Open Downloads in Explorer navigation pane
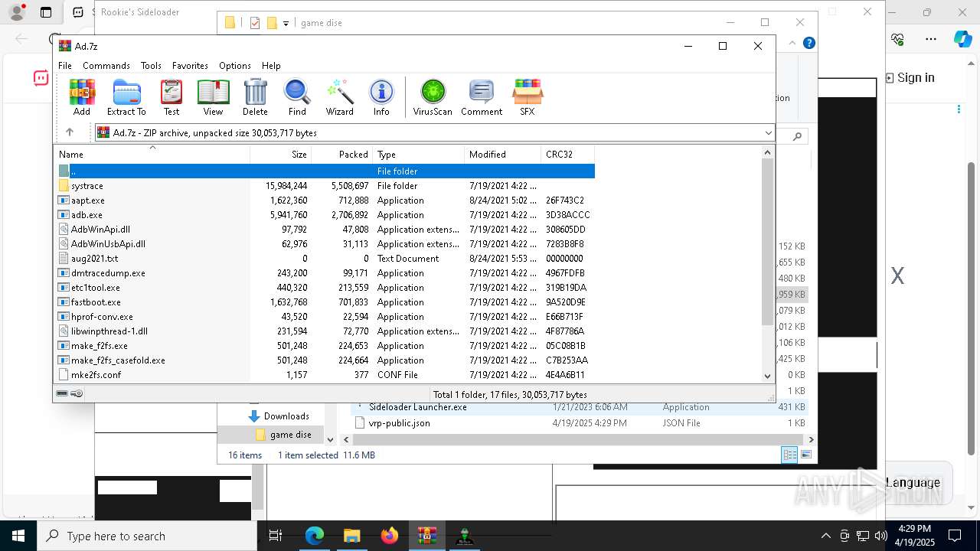The height and width of the screenshot is (551, 980). 286,416
